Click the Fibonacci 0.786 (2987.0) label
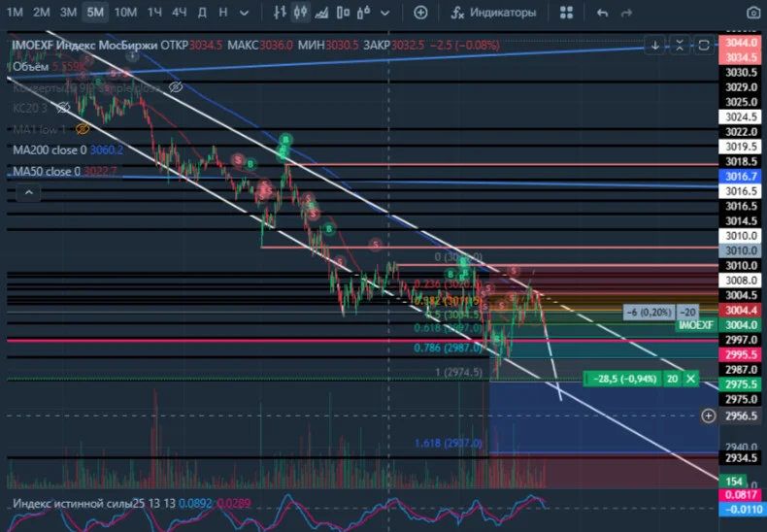The height and width of the screenshot is (532, 767). pos(448,348)
